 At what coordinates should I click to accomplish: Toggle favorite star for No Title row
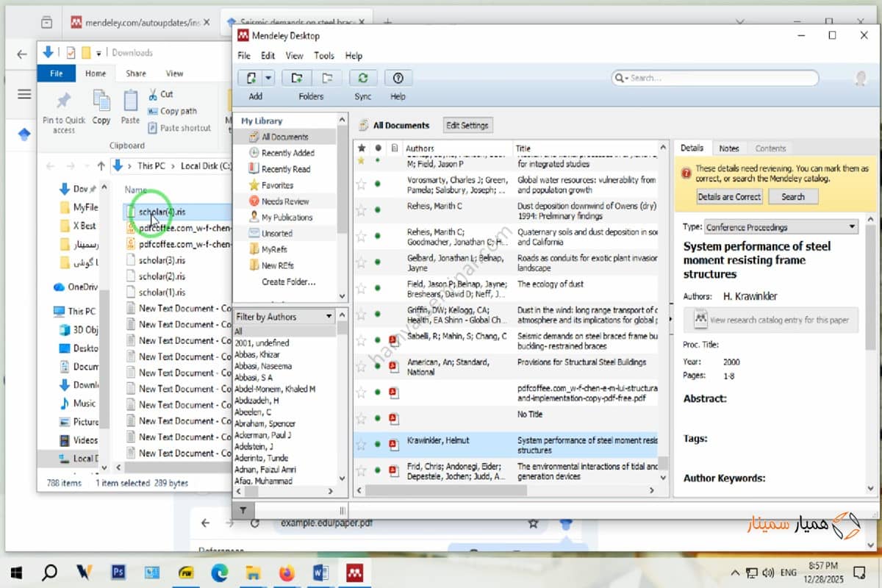pyautogui.click(x=361, y=419)
